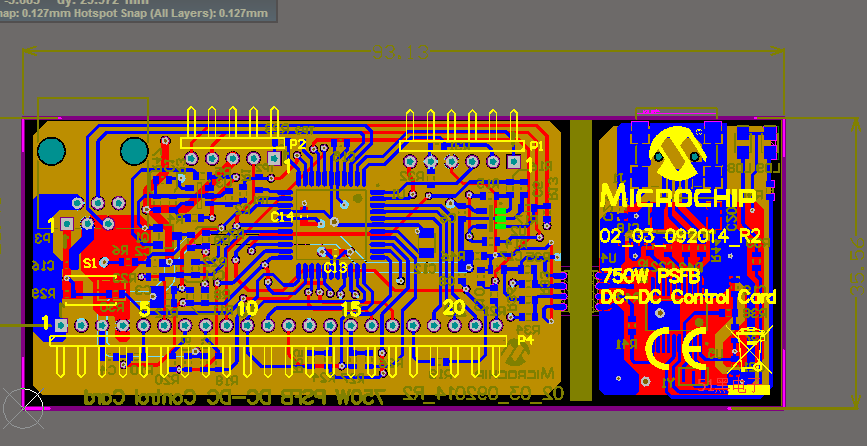This screenshot has width=867, height=446.
Task: Select pin marker 10 above header P4
Action: click(247, 308)
